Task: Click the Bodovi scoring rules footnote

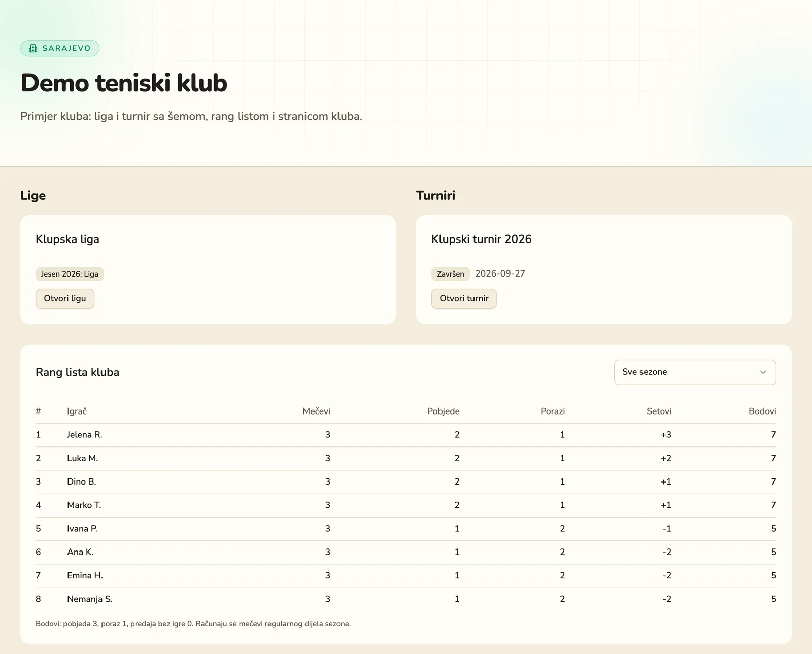Action: coord(193,624)
